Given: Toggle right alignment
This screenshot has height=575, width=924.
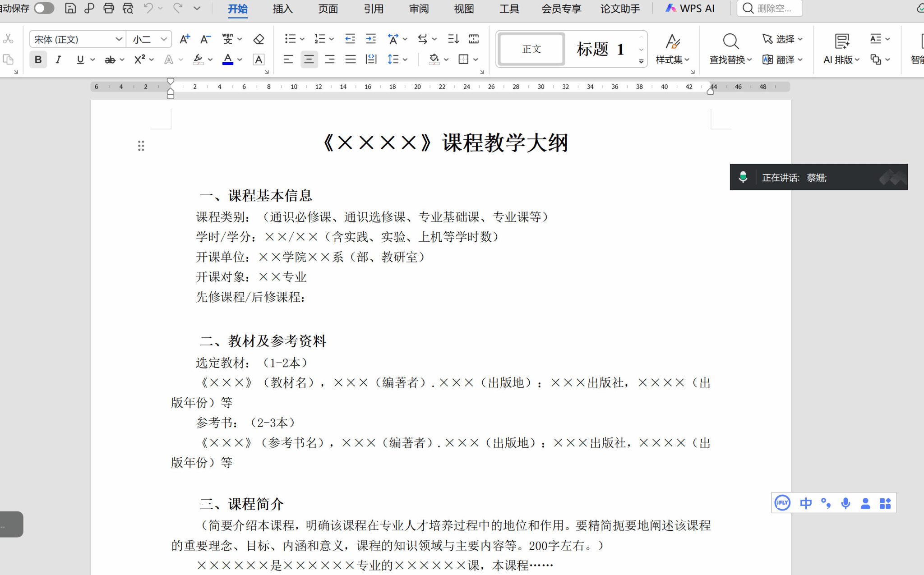Looking at the screenshot, I should pyautogui.click(x=330, y=60).
